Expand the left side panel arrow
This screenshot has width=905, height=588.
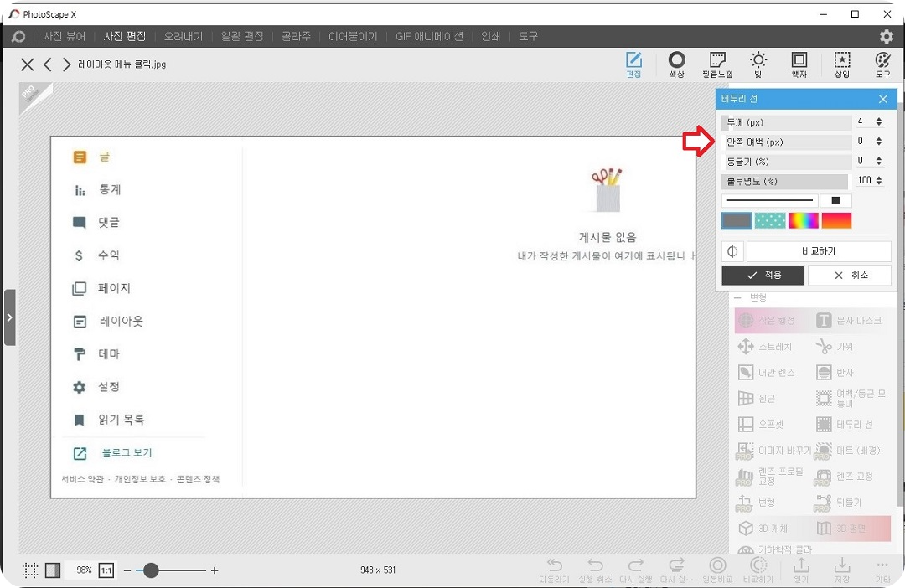click(x=9, y=317)
